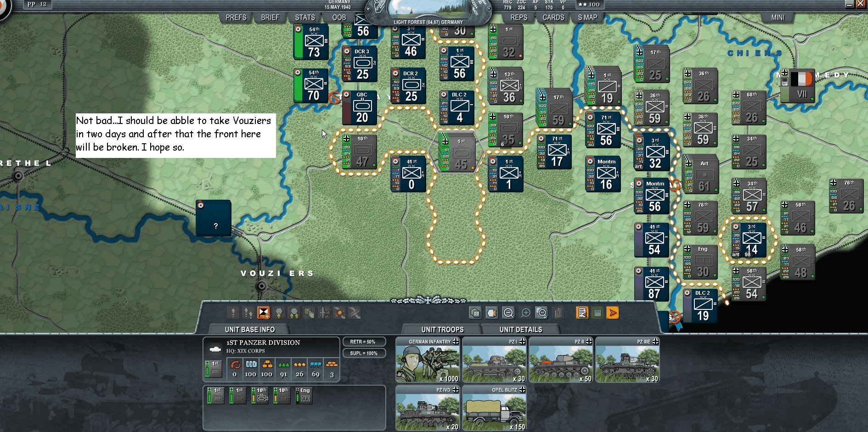Select the 41st unit showing strength 87
The width and height of the screenshot is (868, 432).
[x=652, y=284]
